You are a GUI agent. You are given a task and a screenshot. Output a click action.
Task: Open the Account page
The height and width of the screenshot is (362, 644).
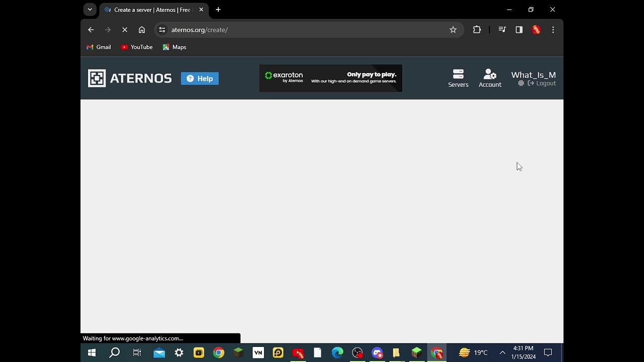490,78
